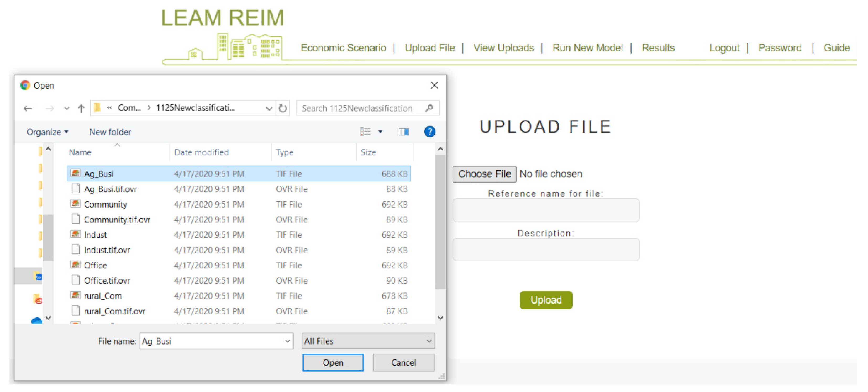The height and width of the screenshot is (392, 868).
Task: Expand the address path history dropdown
Action: pyautogui.click(x=269, y=108)
